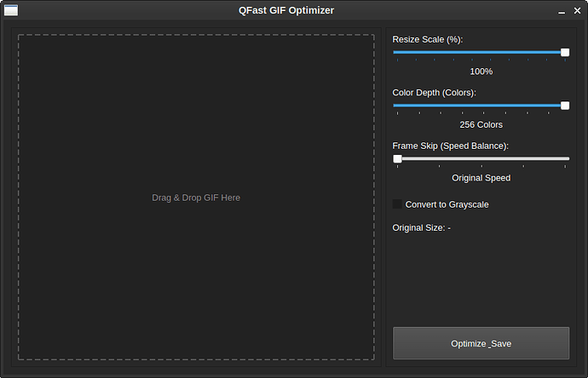Click the Resize Scale slider handle

565,52
